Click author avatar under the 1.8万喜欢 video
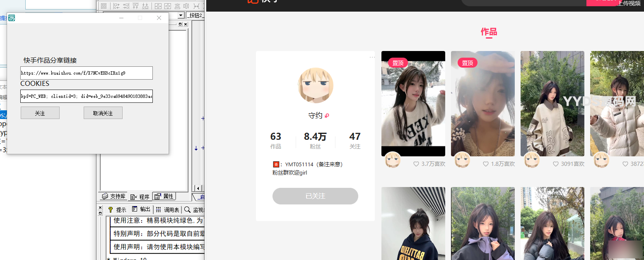The width and height of the screenshot is (644, 260). pos(462,160)
